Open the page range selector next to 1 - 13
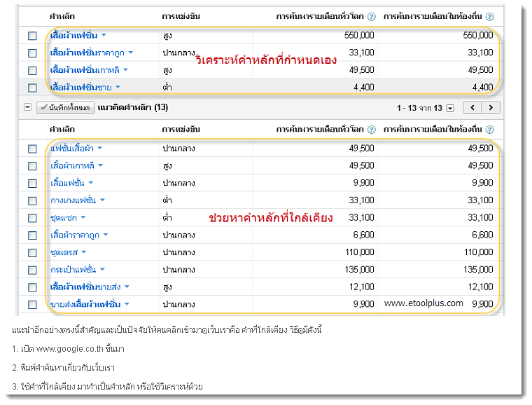532x405 pixels. pos(450,108)
